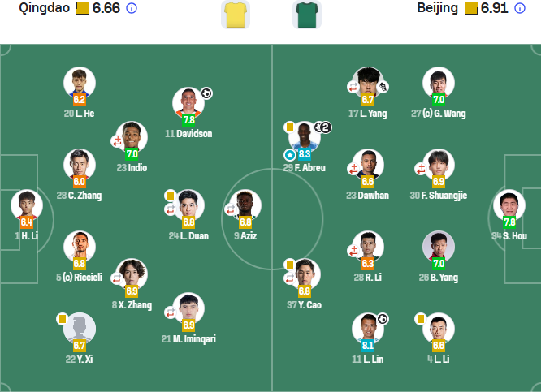This screenshot has height=392, width=541.
Task: Click the goal ball icon on L. Lin
Action: [x=383, y=319]
